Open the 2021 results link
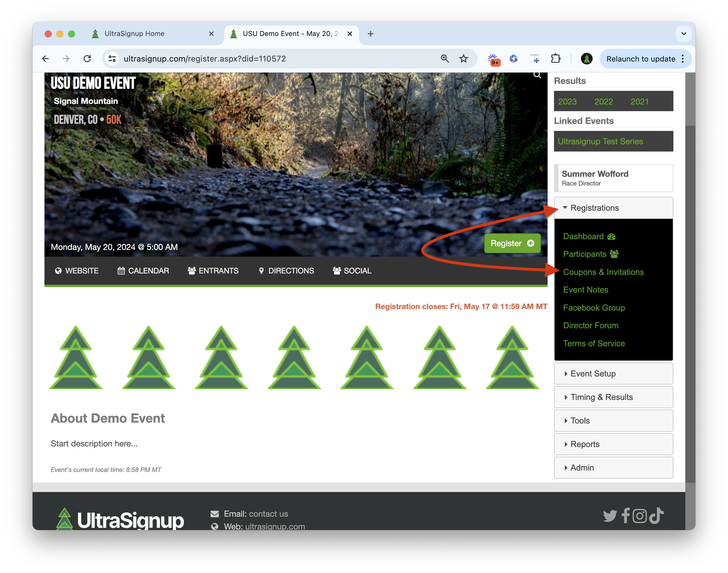This screenshot has height=573, width=728. pyautogui.click(x=639, y=101)
